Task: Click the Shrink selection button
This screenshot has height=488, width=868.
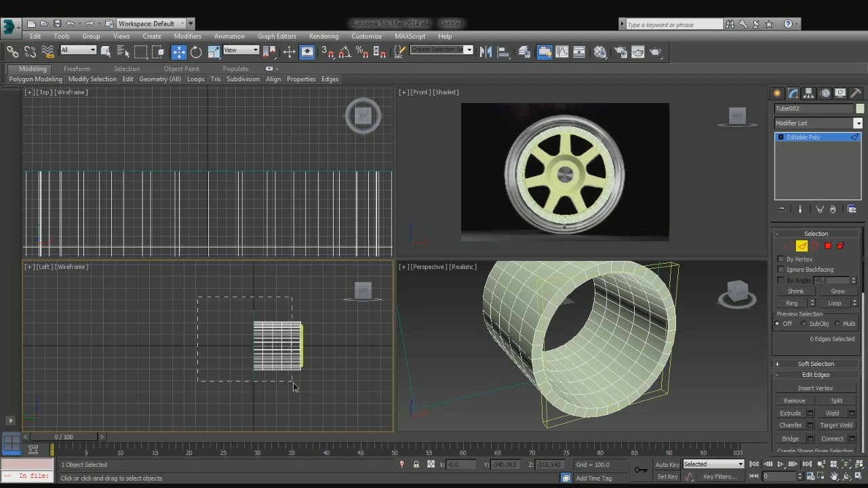Action: (x=795, y=291)
